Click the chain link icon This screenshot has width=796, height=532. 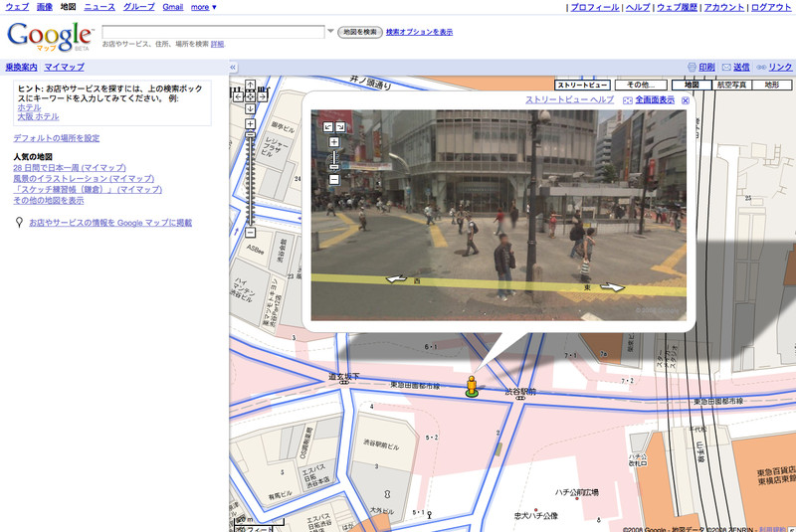[761, 67]
